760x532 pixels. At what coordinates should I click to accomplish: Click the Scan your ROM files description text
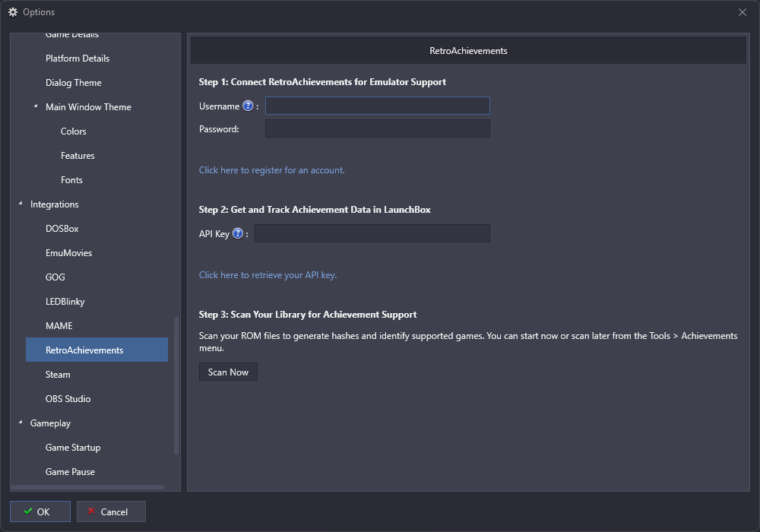[468, 341]
